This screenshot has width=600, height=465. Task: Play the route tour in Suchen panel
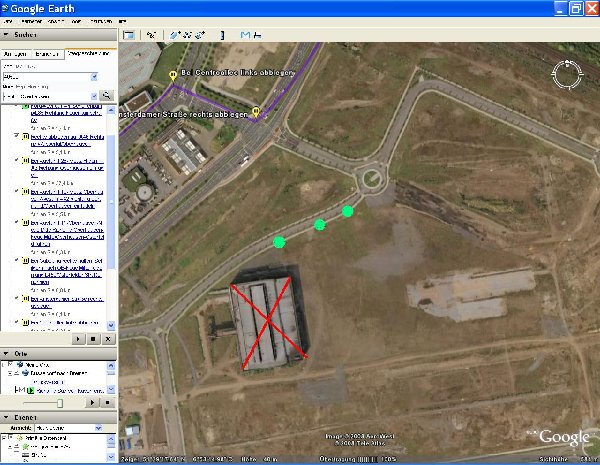coord(79,340)
